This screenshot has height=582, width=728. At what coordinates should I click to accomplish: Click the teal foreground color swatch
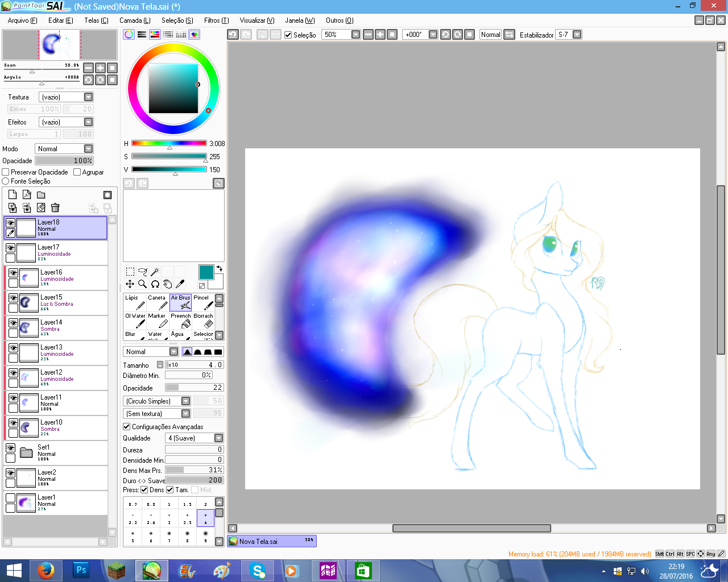[x=206, y=272]
